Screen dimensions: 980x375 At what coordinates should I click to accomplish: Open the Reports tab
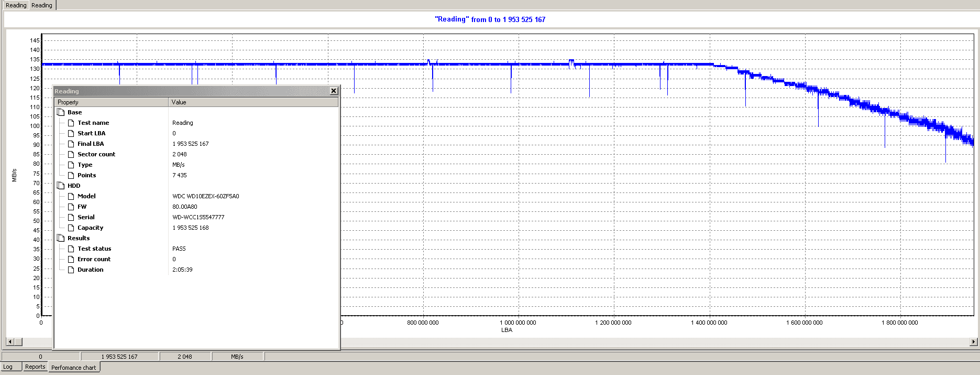click(35, 367)
